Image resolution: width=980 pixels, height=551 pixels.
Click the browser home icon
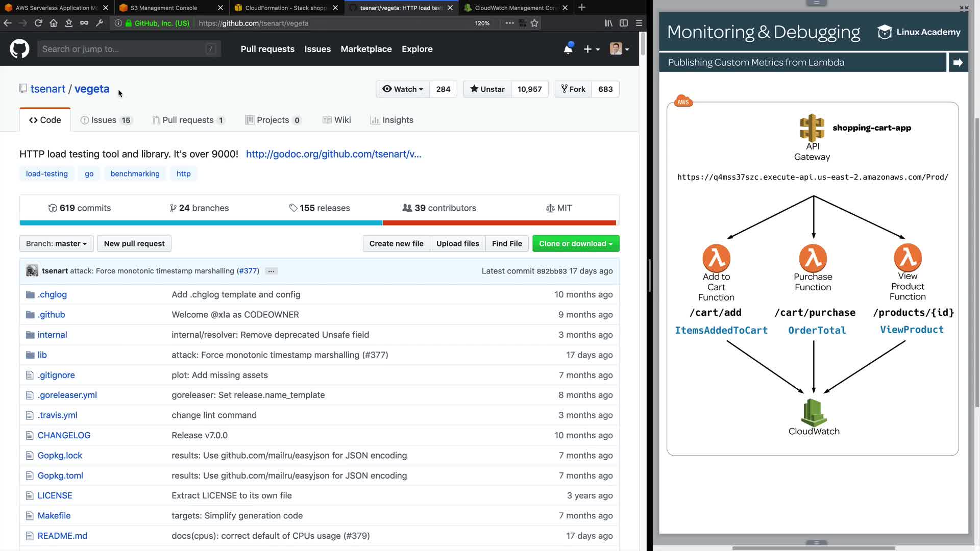(x=54, y=23)
